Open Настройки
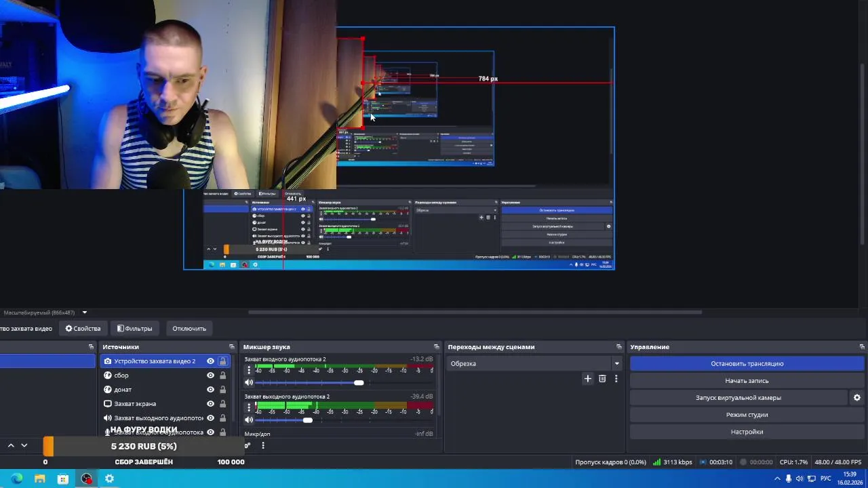 [x=747, y=432]
